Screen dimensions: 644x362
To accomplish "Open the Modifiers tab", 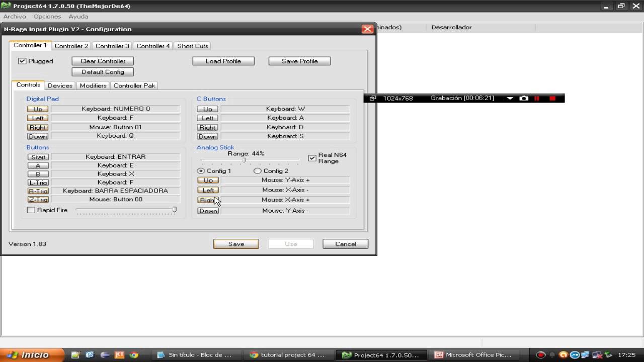I will (93, 85).
